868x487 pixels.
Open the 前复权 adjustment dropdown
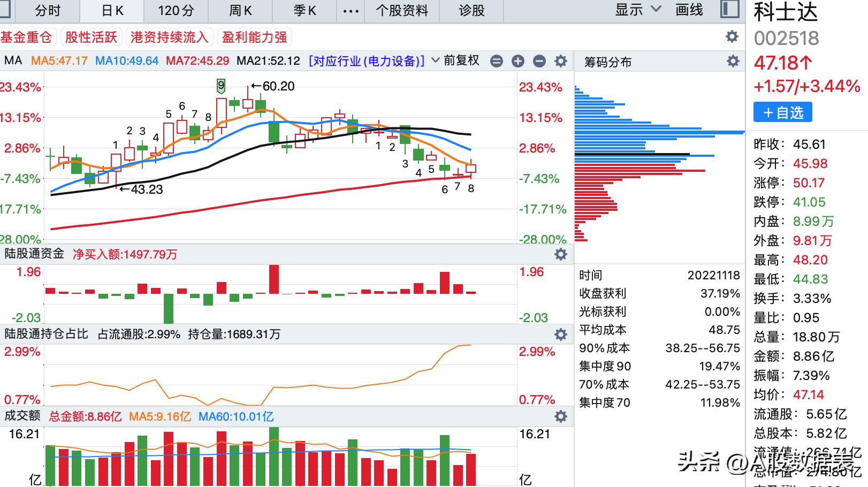tap(456, 60)
